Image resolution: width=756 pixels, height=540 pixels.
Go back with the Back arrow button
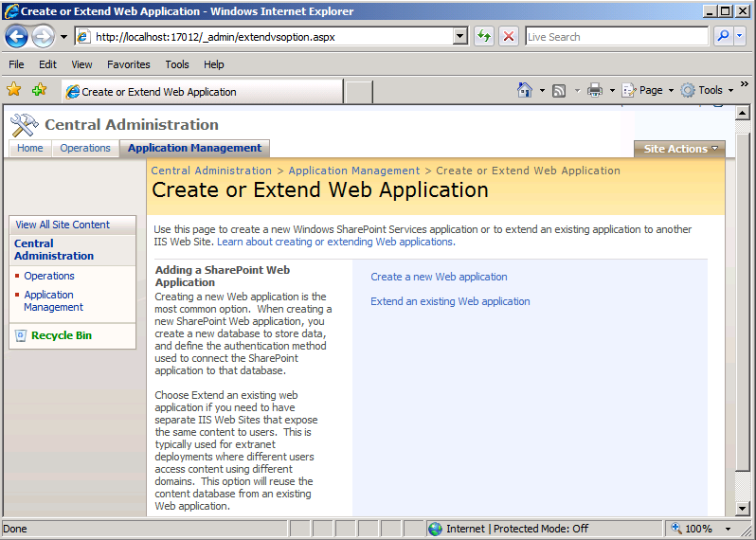coord(16,37)
